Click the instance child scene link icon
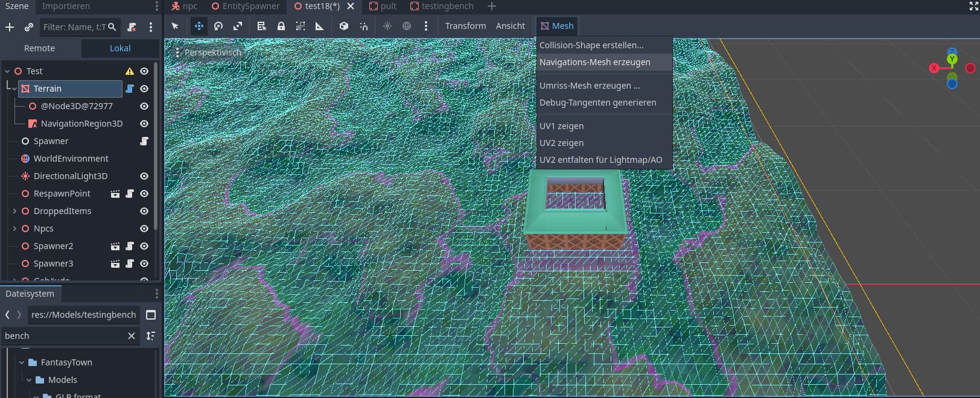Screen dimensions: 980x398 click(28, 27)
